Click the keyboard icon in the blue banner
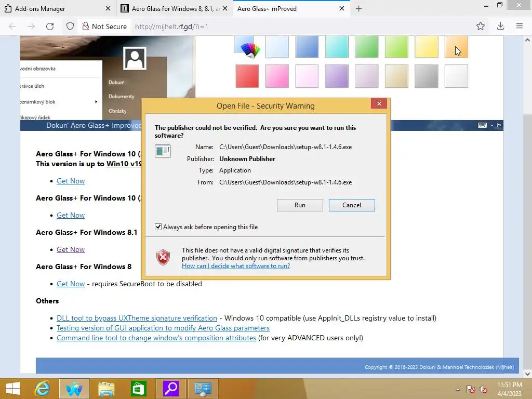The image size is (532, 399). (482, 125)
